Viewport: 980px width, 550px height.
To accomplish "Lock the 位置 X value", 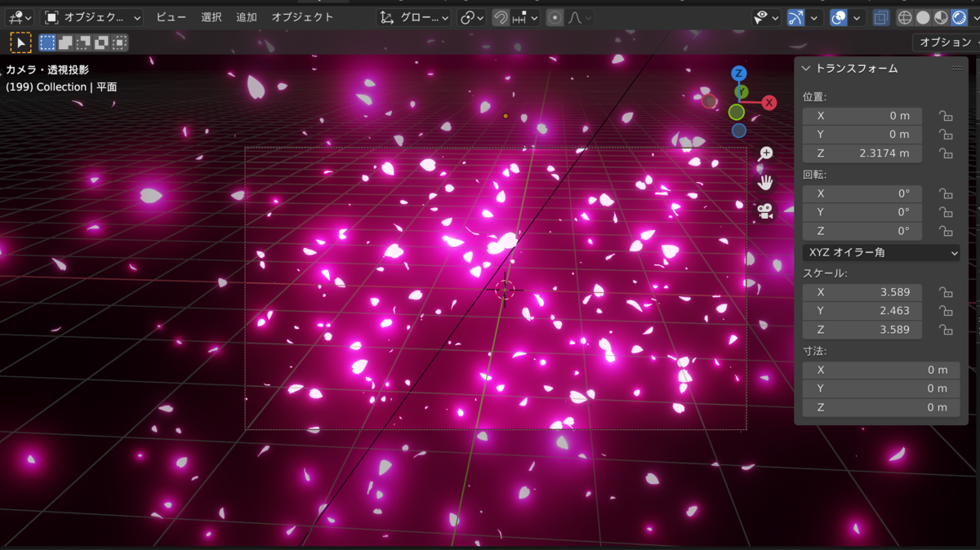I will (946, 116).
